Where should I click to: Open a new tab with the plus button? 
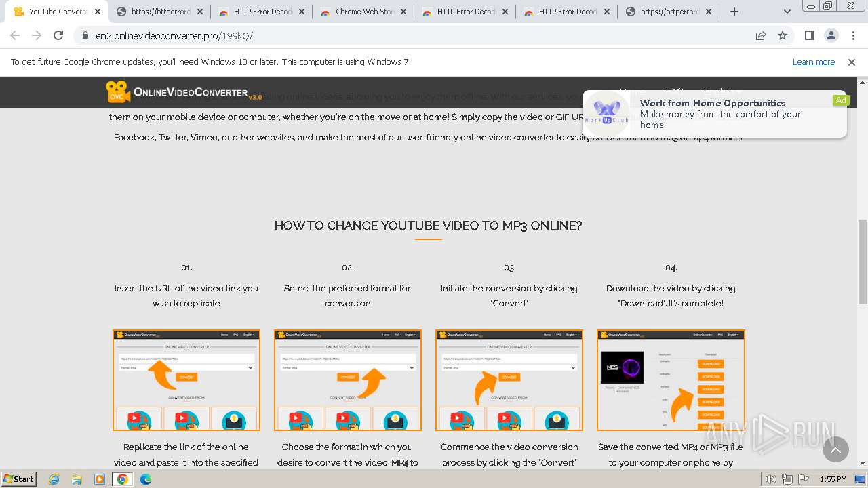(x=734, y=12)
